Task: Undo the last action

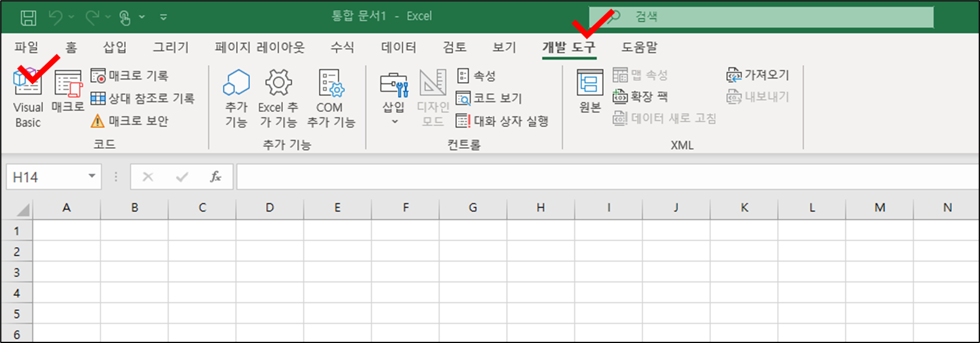Action: tap(56, 17)
